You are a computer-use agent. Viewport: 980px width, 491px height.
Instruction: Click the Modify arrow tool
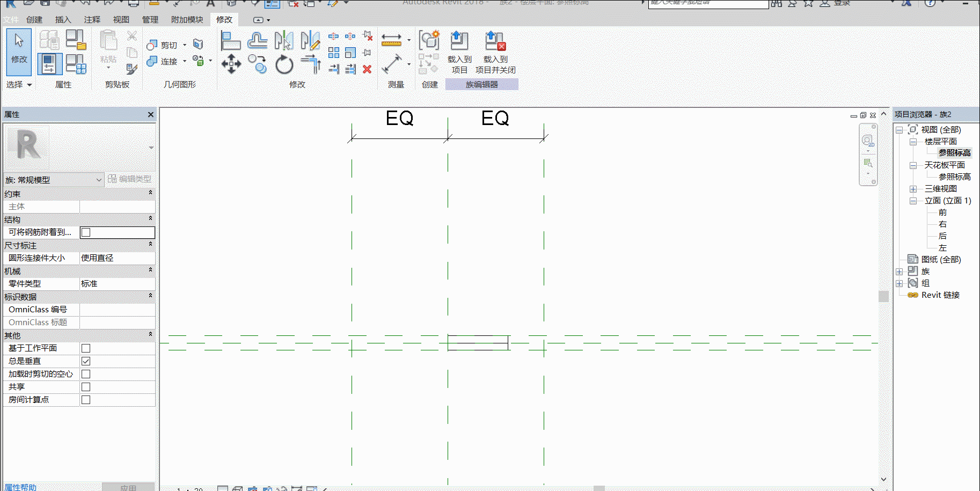(19, 52)
